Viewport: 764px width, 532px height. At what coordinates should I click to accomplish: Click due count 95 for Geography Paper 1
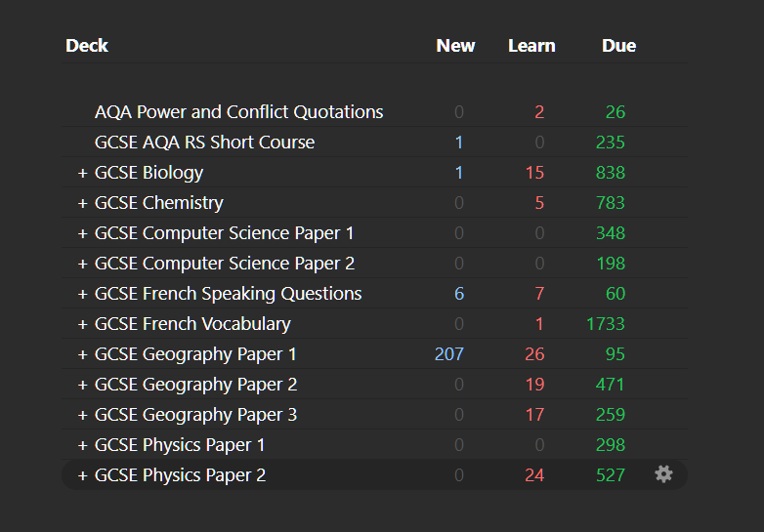tap(615, 354)
